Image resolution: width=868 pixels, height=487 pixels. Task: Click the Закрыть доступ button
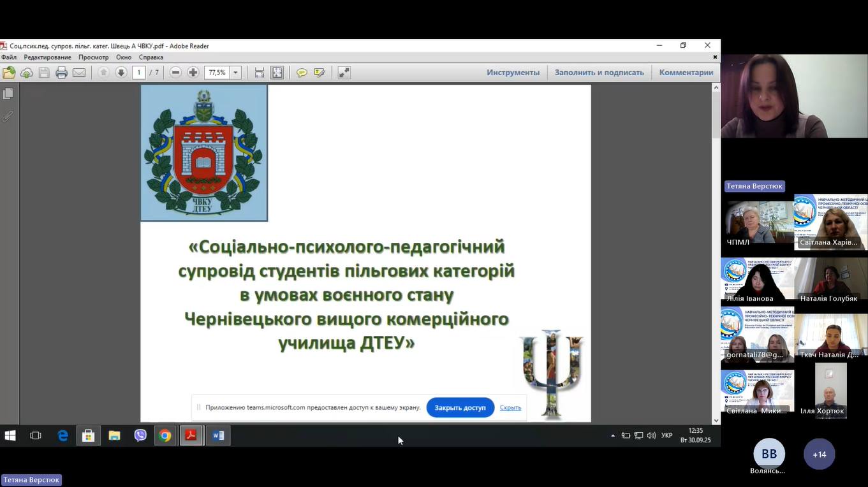coord(460,407)
